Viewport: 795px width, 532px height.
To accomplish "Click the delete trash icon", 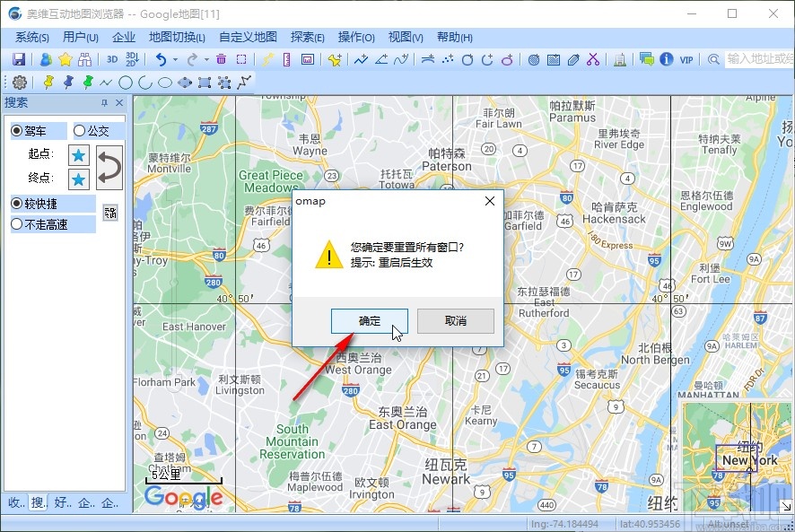I will click(222, 59).
